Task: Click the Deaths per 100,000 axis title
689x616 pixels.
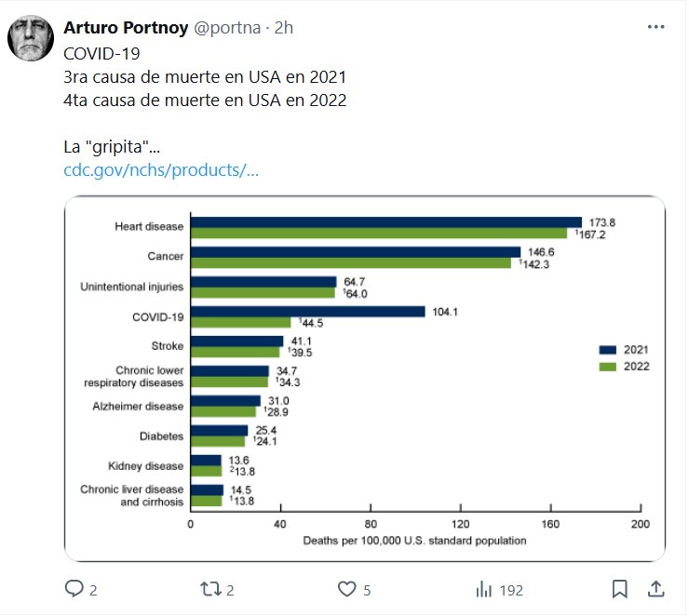Action: click(x=414, y=540)
